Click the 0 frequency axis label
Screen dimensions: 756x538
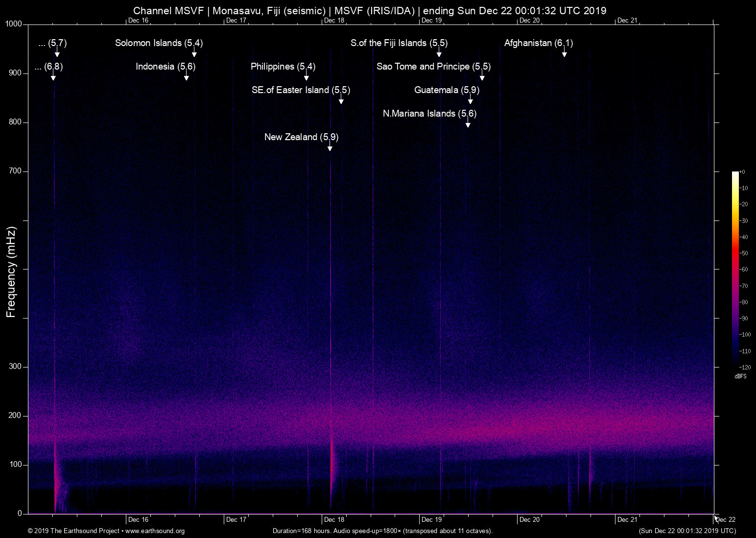point(20,514)
